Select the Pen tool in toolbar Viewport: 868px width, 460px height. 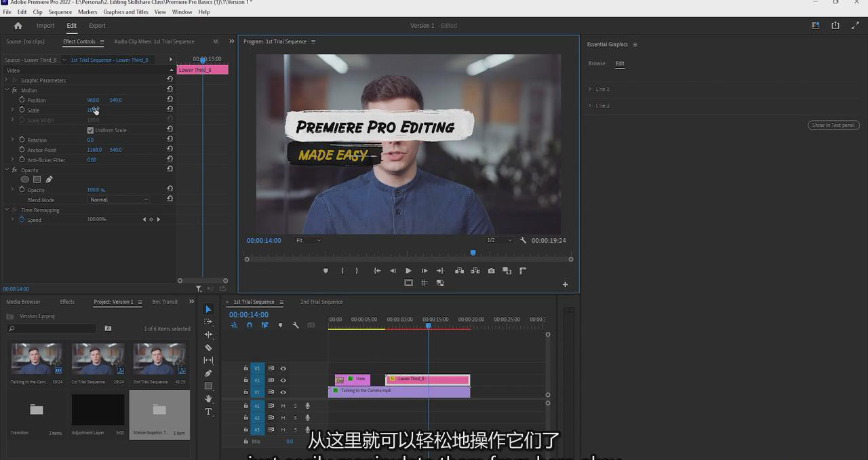[208, 373]
